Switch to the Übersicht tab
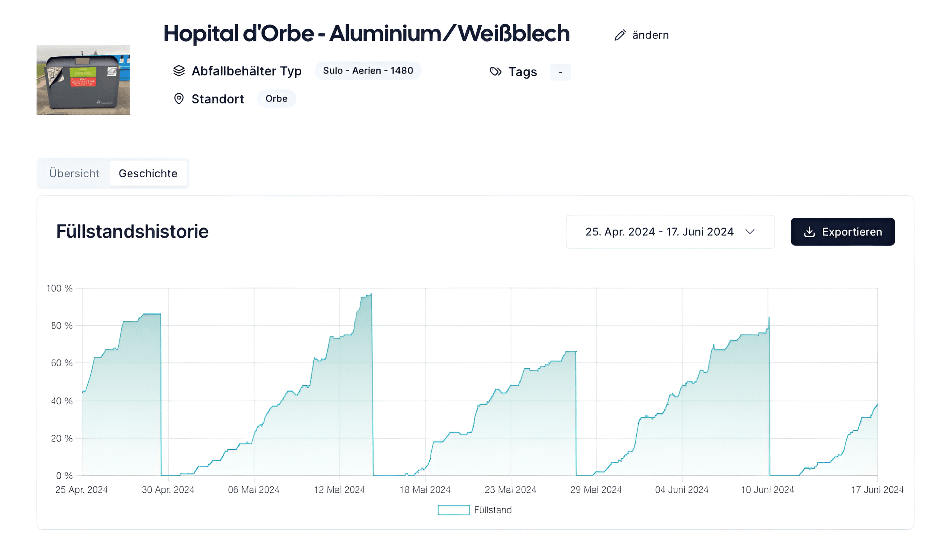 point(74,173)
